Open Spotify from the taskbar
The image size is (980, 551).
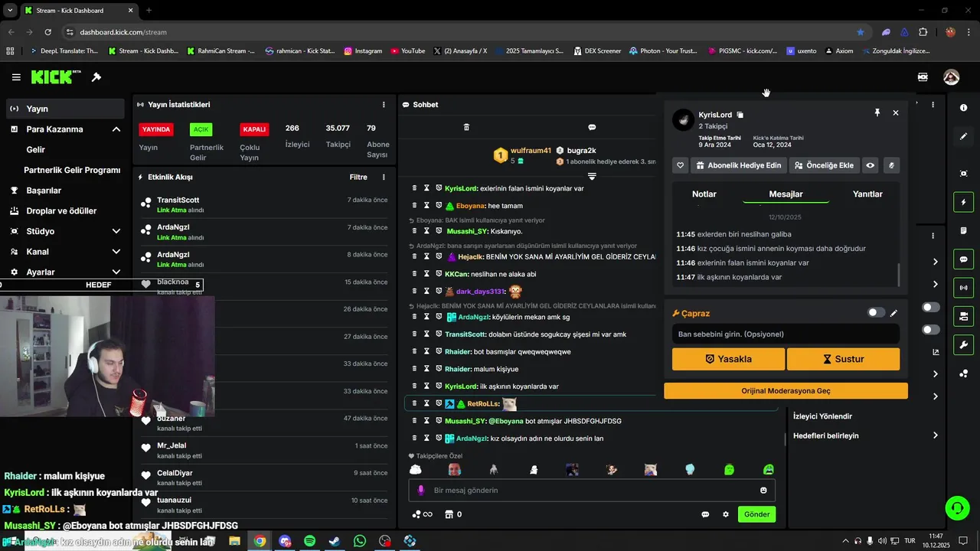click(x=309, y=541)
